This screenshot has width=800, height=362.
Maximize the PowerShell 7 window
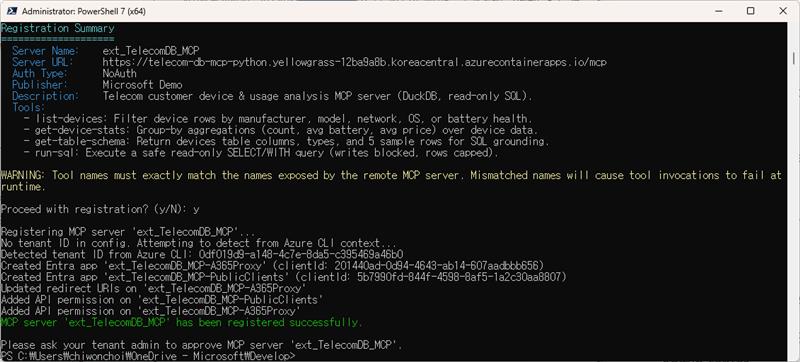(751, 11)
